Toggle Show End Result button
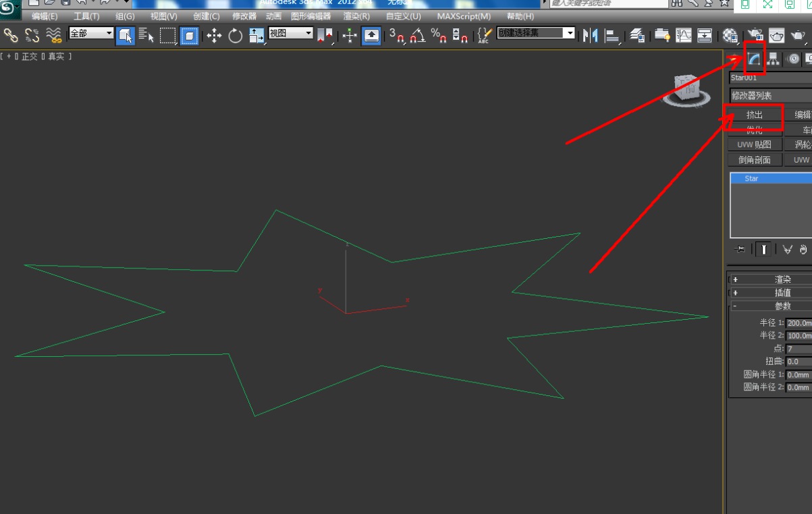The width and height of the screenshot is (812, 514). pyautogui.click(x=763, y=250)
